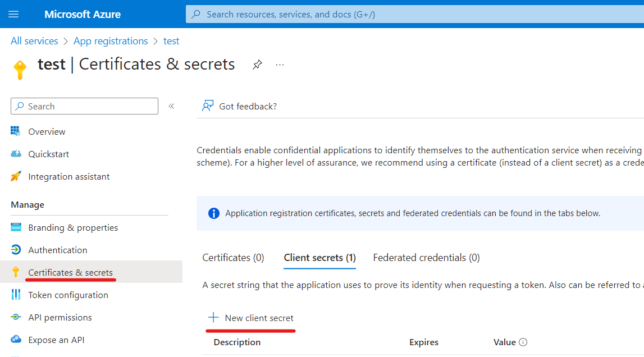The image size is (644, 357).
Task: Click the Value column header
Action: (x=504, y=342)
